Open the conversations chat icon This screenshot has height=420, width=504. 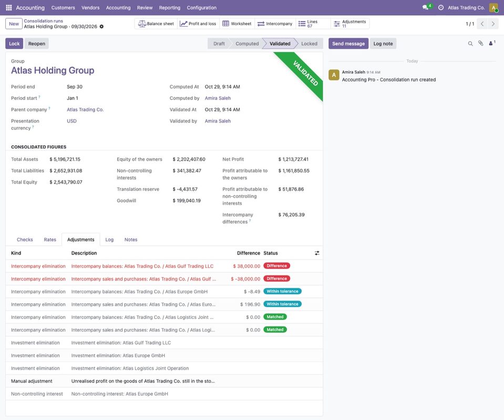[426, 7]
